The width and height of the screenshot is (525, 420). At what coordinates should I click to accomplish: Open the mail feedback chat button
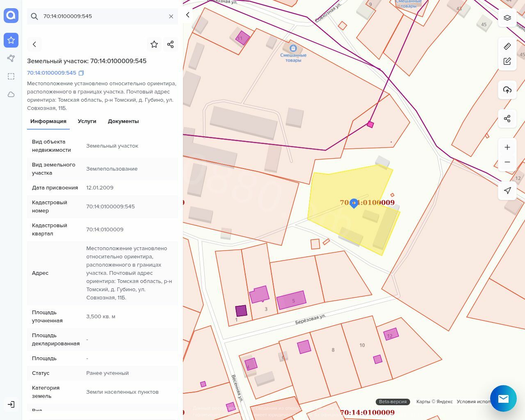point(503,398)
